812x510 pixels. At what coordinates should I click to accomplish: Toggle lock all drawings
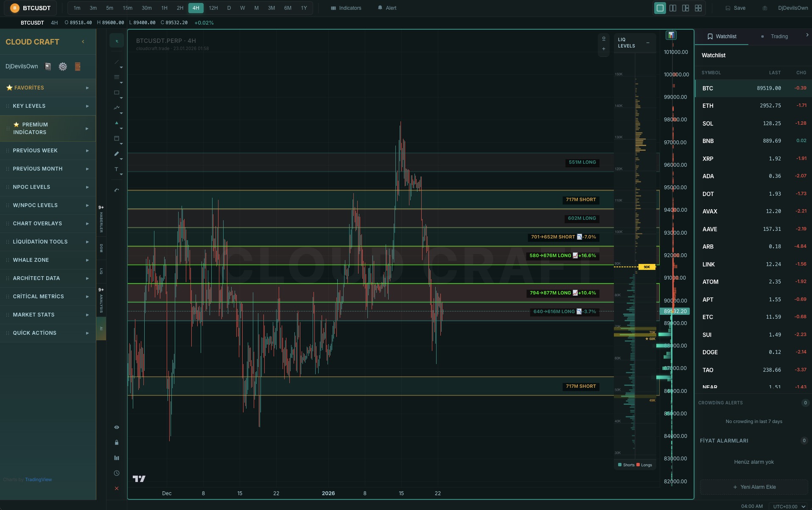click(x=117, y=443)
